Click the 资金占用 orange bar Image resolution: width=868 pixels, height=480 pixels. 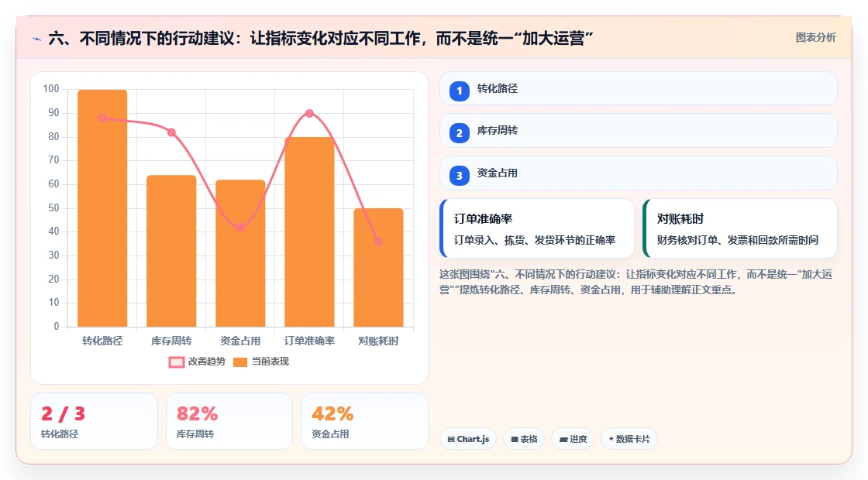click(240, 253)
